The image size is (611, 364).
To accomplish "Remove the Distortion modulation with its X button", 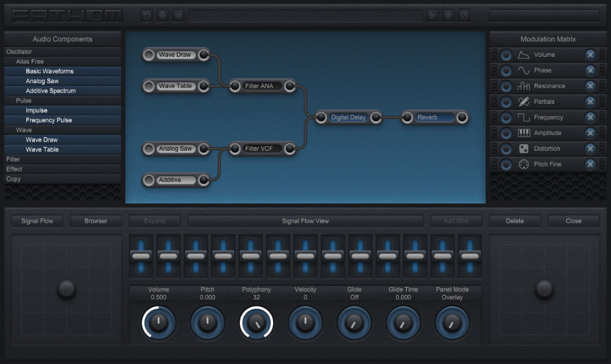I will (590, 148).
